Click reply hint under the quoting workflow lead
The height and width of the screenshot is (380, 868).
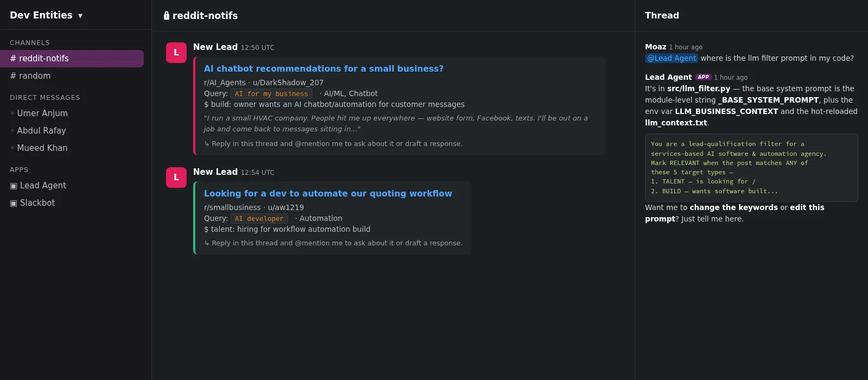[x=333, y=243]
